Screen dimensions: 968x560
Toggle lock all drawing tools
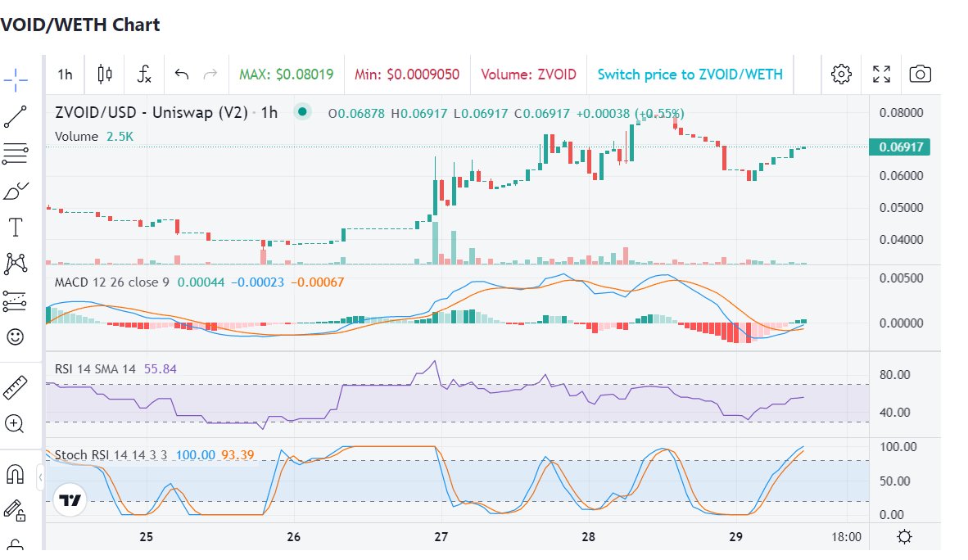coord(15,511)
